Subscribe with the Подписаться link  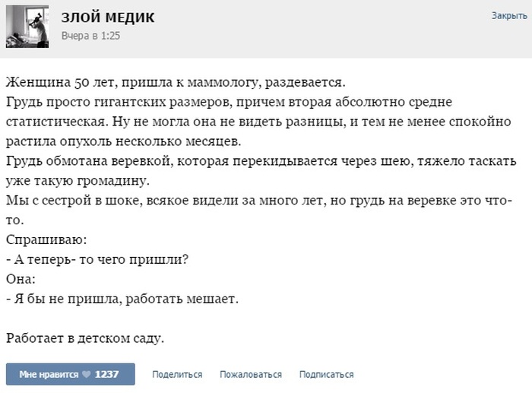click(x=326, y=374)
